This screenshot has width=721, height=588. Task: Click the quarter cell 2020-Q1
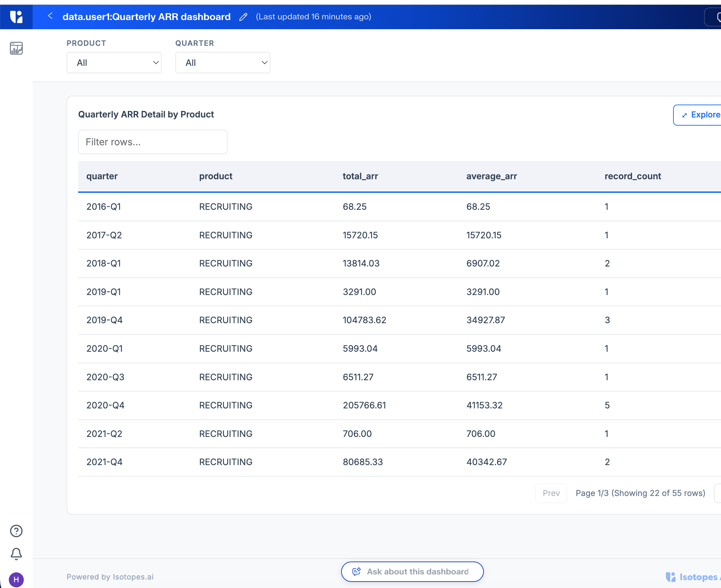pos(104,349)
